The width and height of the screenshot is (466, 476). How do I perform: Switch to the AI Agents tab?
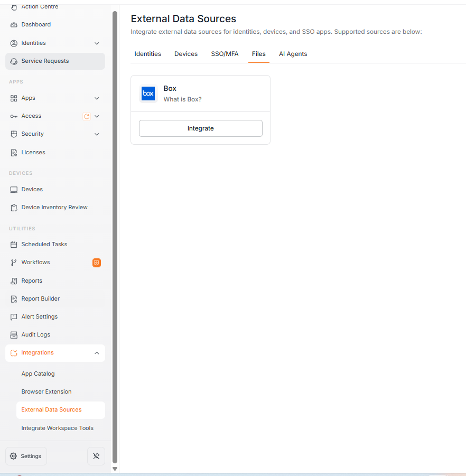pyautogui.click(x=293, y=54)
